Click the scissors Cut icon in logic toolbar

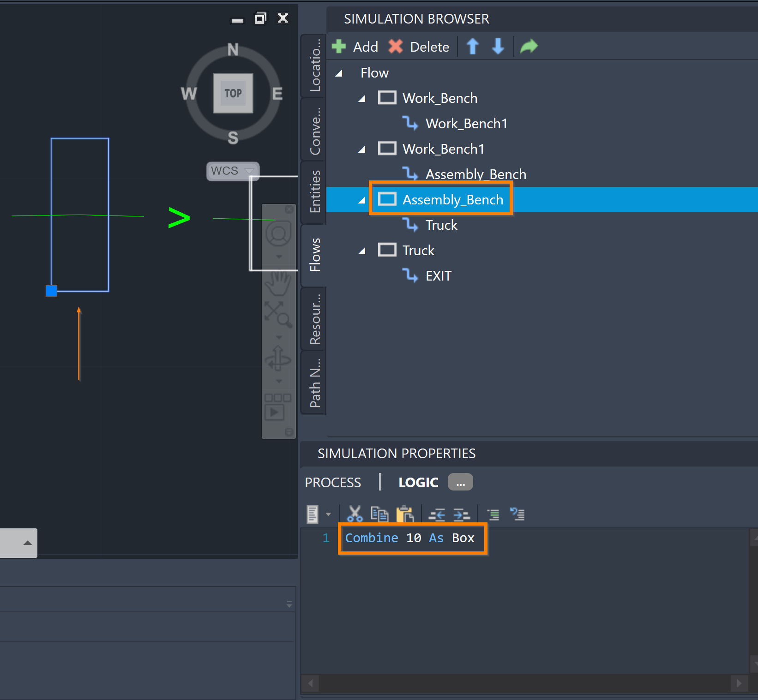[x=355, y=514]
